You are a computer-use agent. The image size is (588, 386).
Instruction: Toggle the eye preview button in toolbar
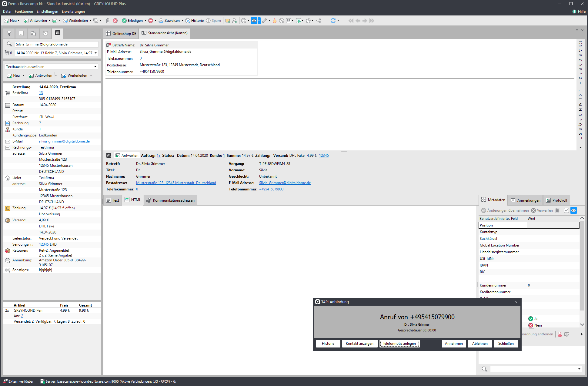[254, 21]
